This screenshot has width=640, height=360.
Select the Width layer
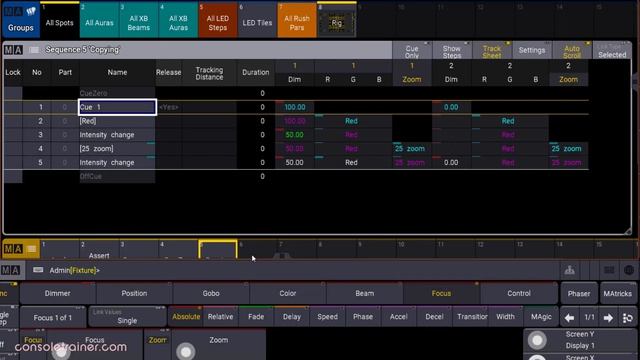point(505,317)
